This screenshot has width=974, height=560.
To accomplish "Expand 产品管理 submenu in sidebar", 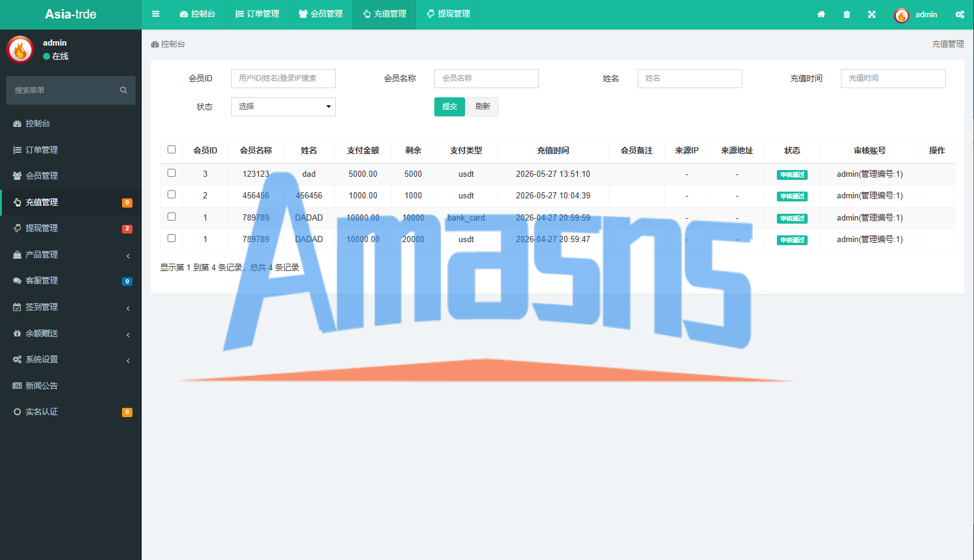I will (71, 254).
